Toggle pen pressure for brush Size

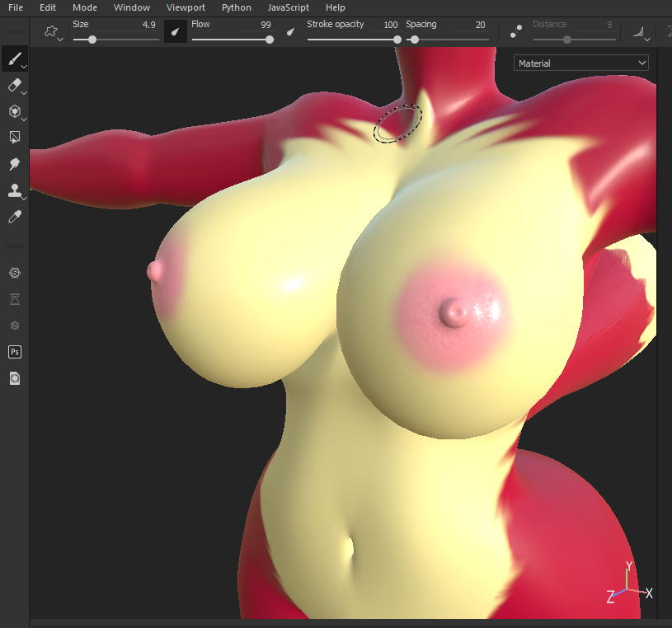[x=176, y=31]
